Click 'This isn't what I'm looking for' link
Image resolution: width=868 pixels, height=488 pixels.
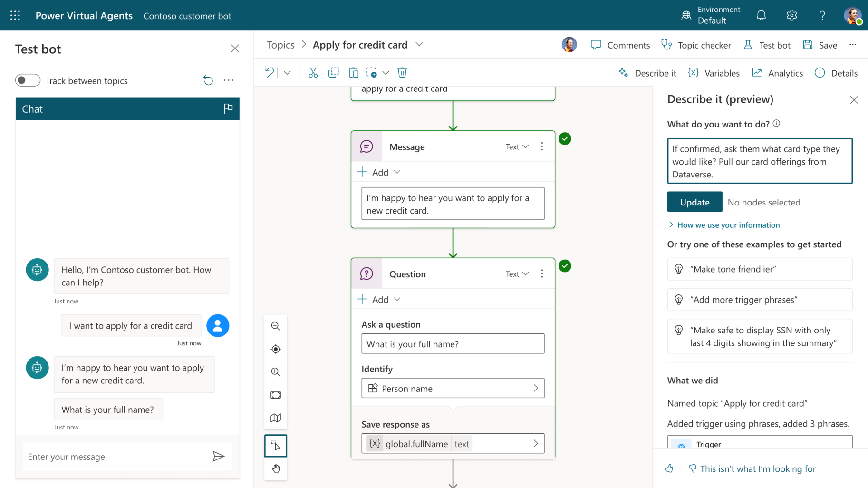tap(758, 468)
